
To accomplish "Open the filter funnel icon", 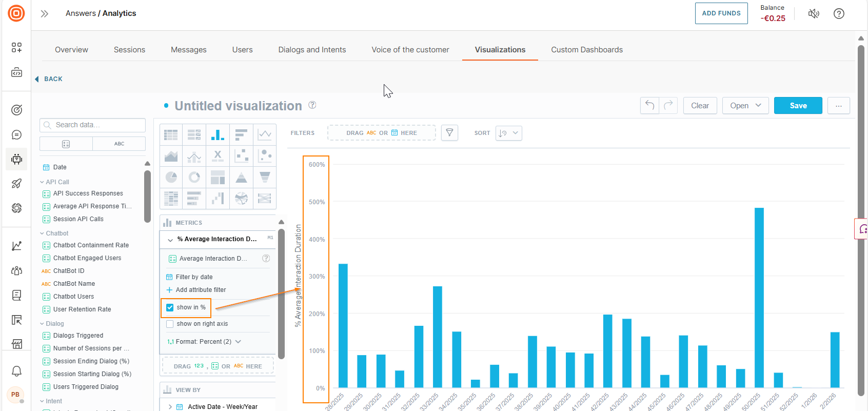I will 449,133.
